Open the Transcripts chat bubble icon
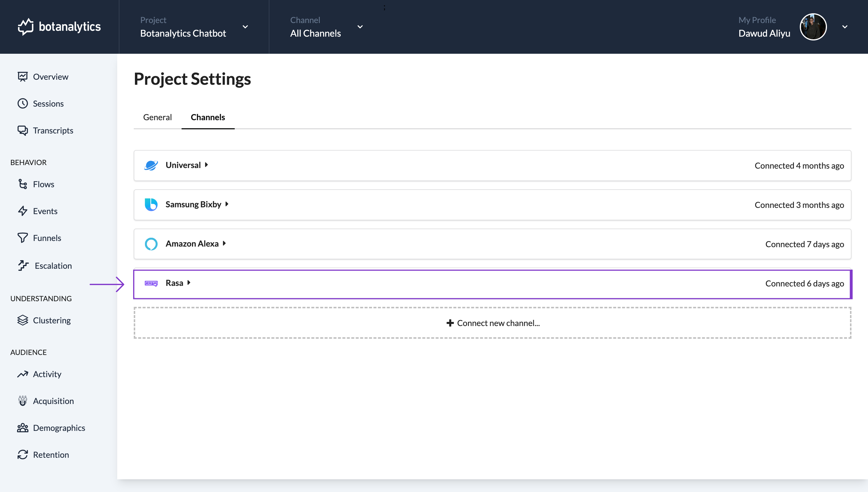The height and width of the screenshot is (492, 868). 23,131
